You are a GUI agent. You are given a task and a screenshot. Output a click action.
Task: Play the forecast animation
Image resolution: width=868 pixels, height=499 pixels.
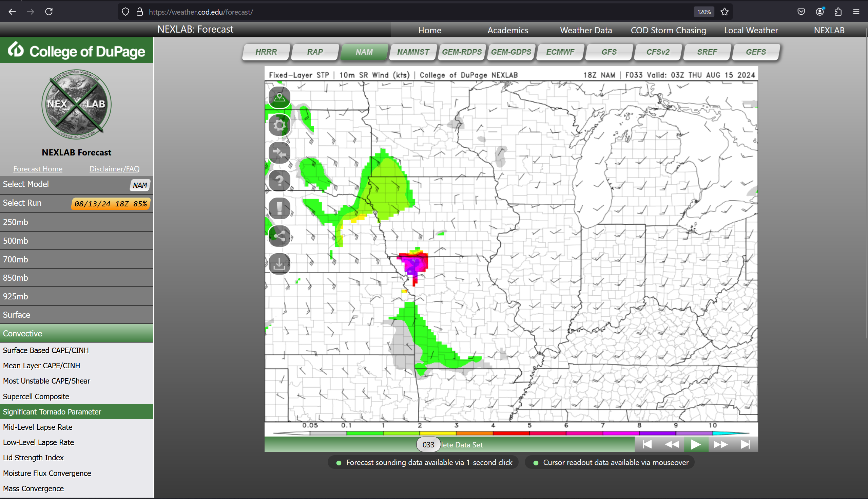point(696,444)
